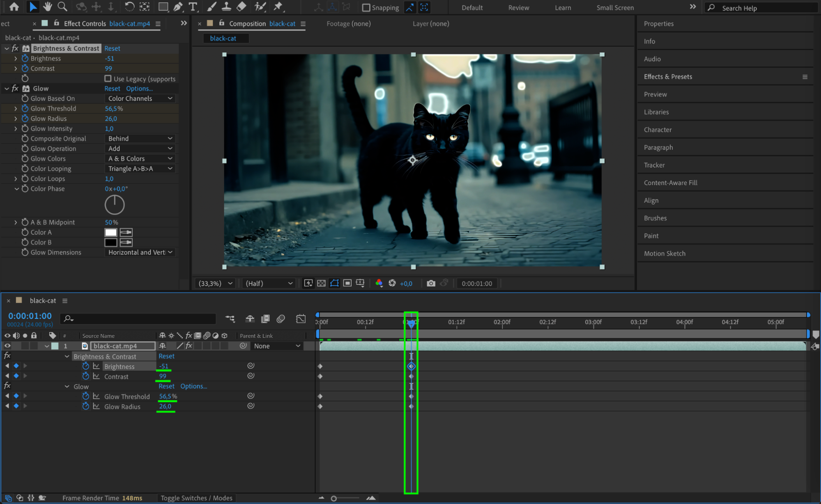Switch to the Review workspace

tap(518, 7)
